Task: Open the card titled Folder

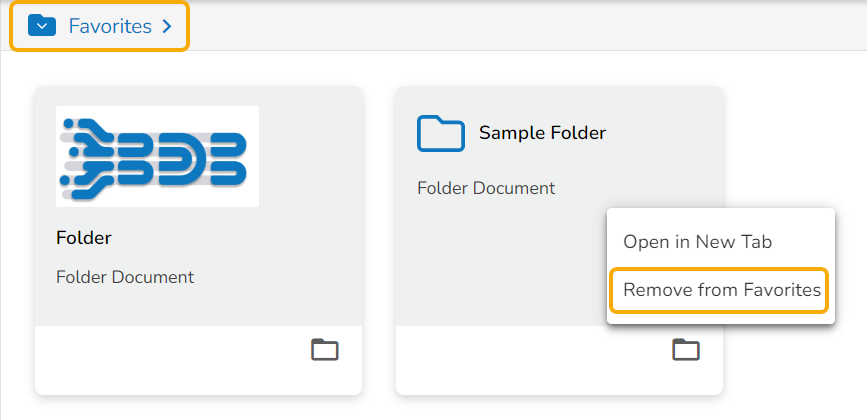Action: coord(84,238)
